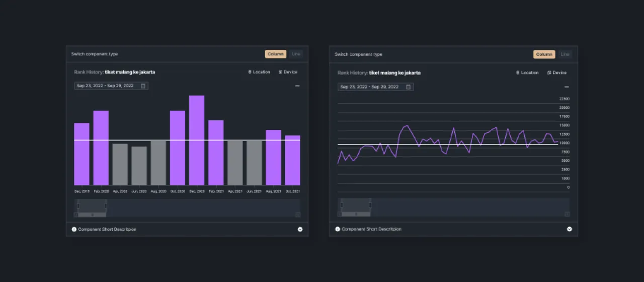The image size is (644, 282).
Task: Switch to Line type in line chart panel
Action: (565, 54)
